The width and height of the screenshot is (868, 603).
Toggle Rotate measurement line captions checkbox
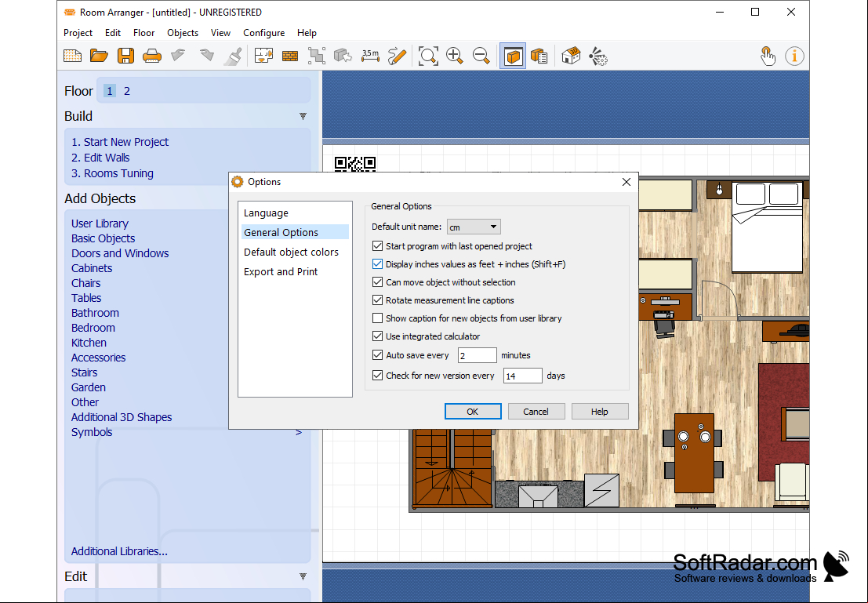(x=377, y=300)
